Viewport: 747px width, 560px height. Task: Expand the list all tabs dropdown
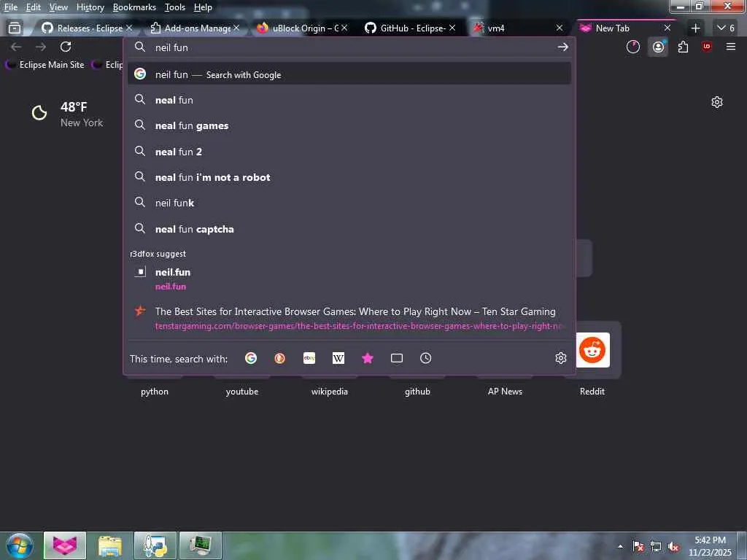point(726,28)
